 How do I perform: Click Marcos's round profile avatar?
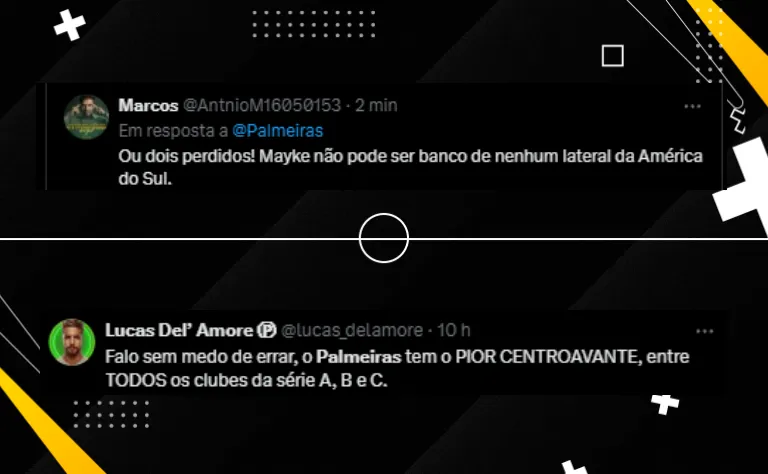(x=86, y=117)
